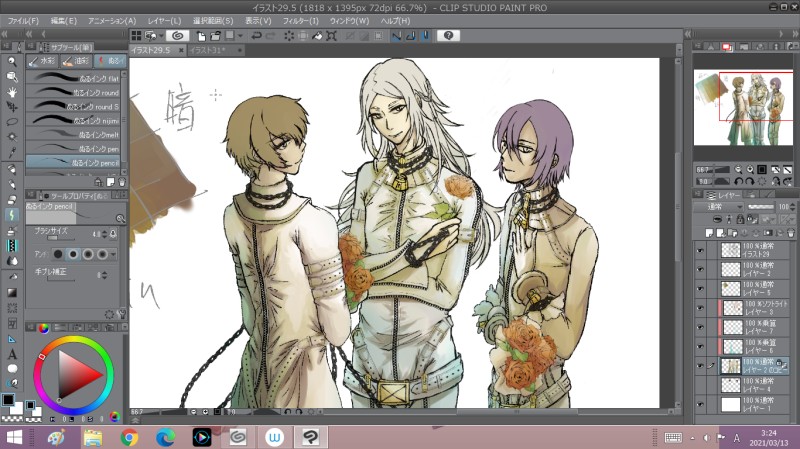Open dropdown arrow beside the lasso command-bar icon
Screen dimensions: 800x449
[161, 36]
